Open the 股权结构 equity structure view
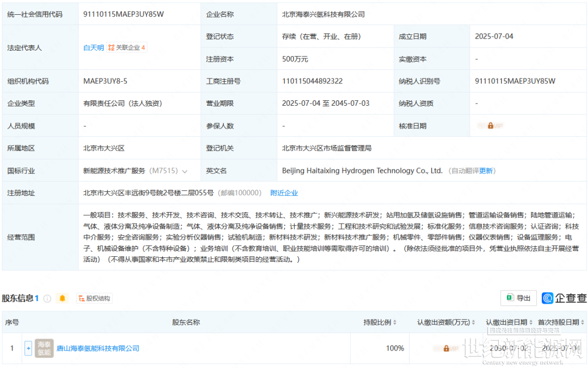Image resolution: width=588 pixels, height=368 pixels. point(94,298)
